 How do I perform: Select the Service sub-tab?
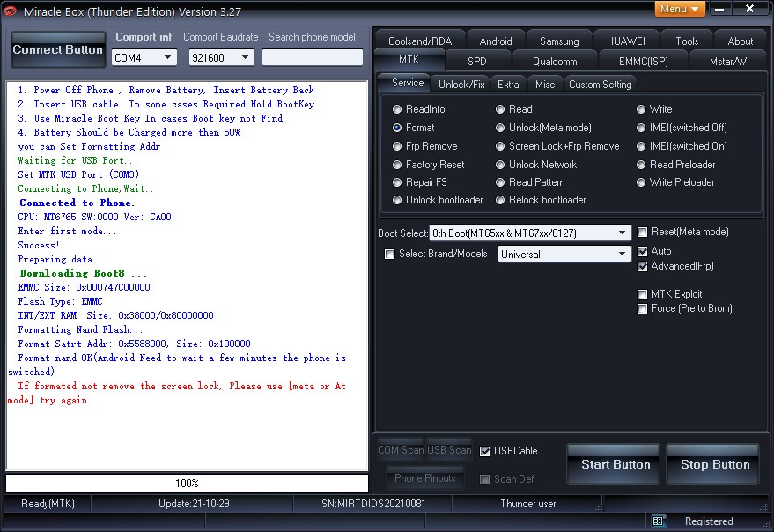tap(408, 83)
